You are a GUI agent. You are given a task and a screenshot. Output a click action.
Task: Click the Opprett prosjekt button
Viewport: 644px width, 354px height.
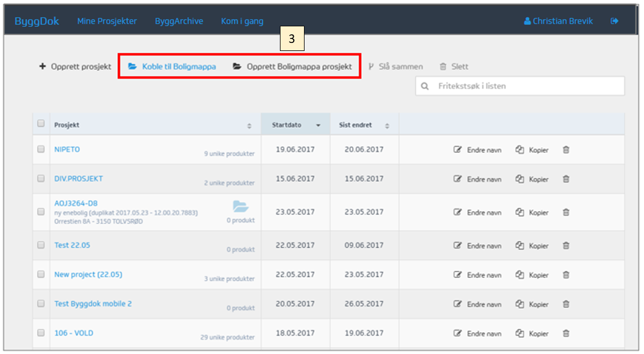coord(75,66)
